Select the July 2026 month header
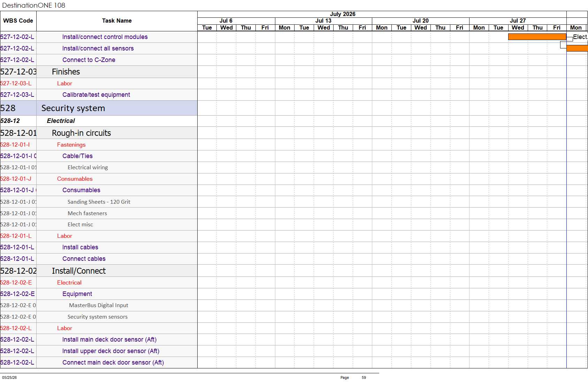Image resolution: width=588 pixels, height=382 pixels. coord(343,14)
